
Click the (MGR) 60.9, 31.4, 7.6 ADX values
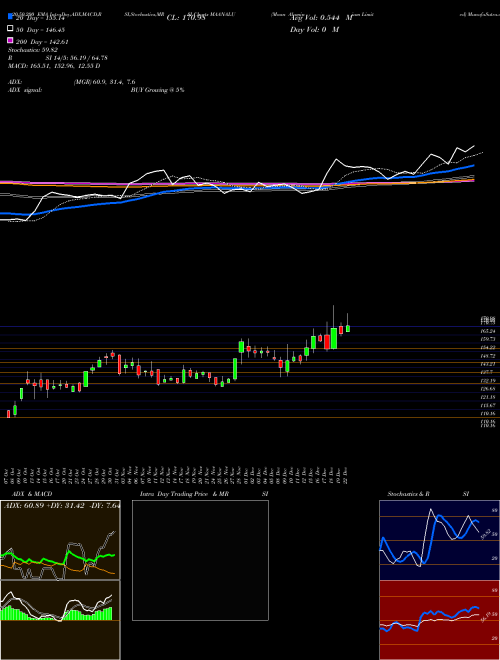104,82
